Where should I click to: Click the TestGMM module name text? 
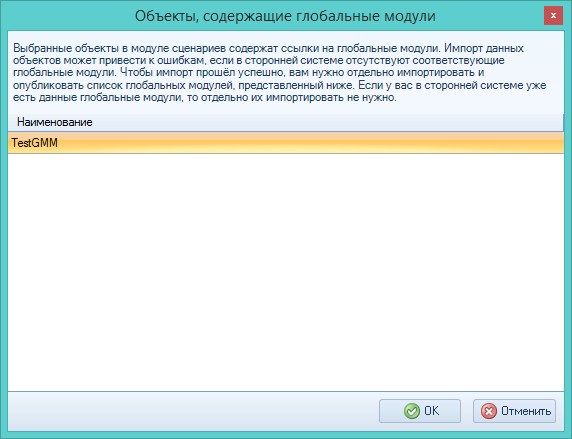(x=35, y=143)
